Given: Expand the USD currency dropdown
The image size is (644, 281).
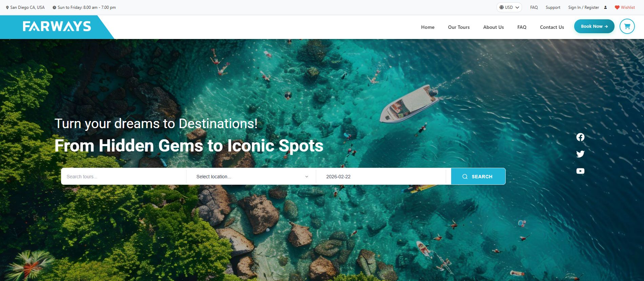Looking at the screenshot, I should (x=509, y=7).
